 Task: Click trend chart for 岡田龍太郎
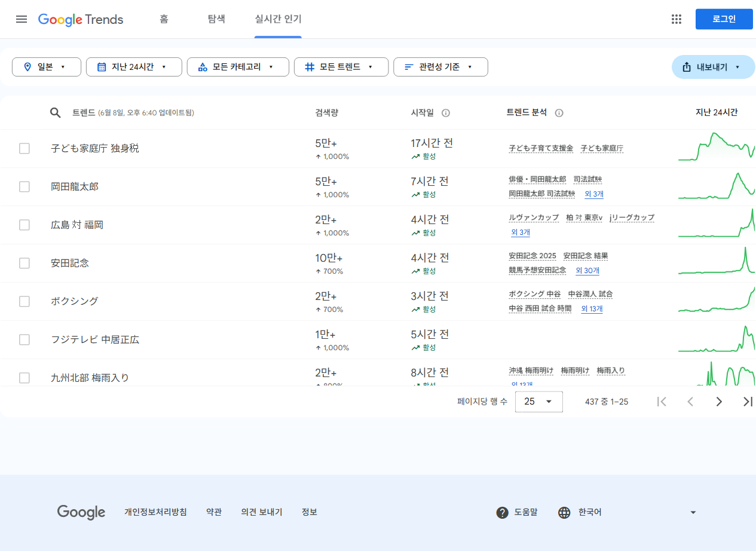click(x=717, y=186)
